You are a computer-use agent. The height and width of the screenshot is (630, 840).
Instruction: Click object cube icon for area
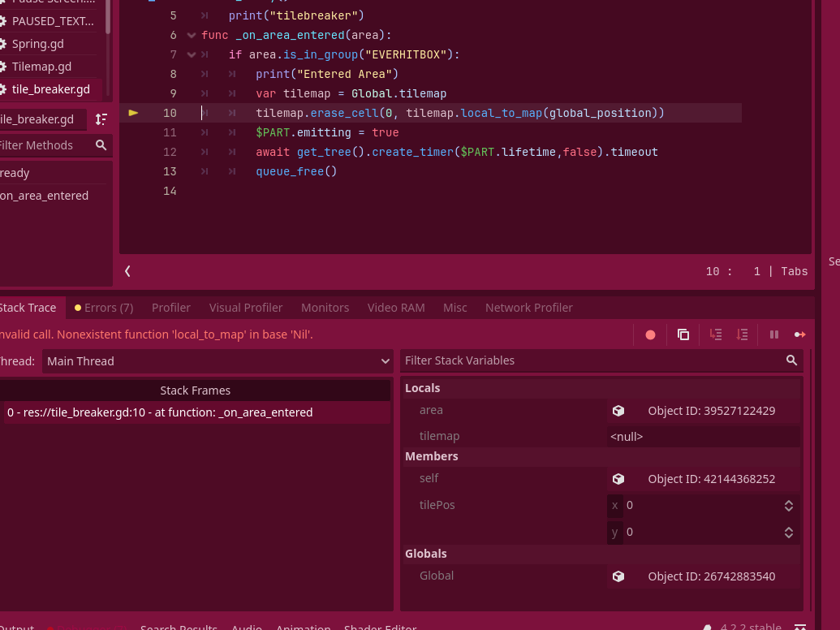(618, 411)
